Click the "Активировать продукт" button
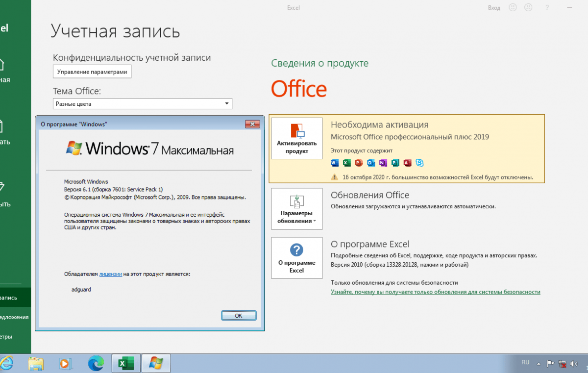The image size is (588, 373). [x=297, y=138]
